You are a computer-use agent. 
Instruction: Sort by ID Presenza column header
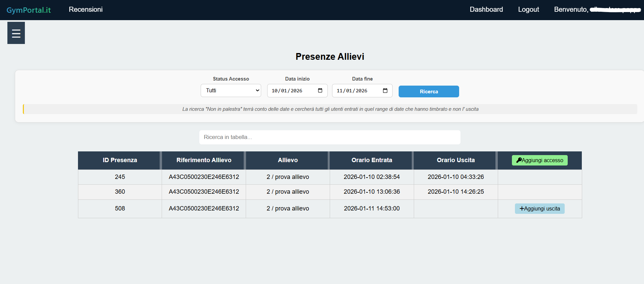120,160
